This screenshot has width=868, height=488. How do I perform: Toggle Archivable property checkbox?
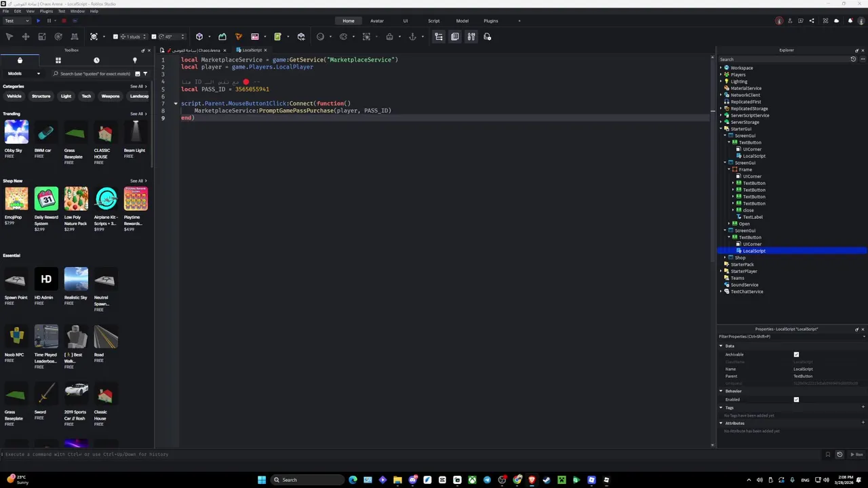coord(796,354)
